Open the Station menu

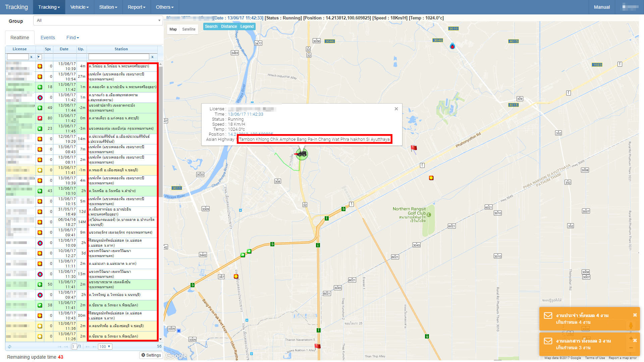tap(108, 7)
